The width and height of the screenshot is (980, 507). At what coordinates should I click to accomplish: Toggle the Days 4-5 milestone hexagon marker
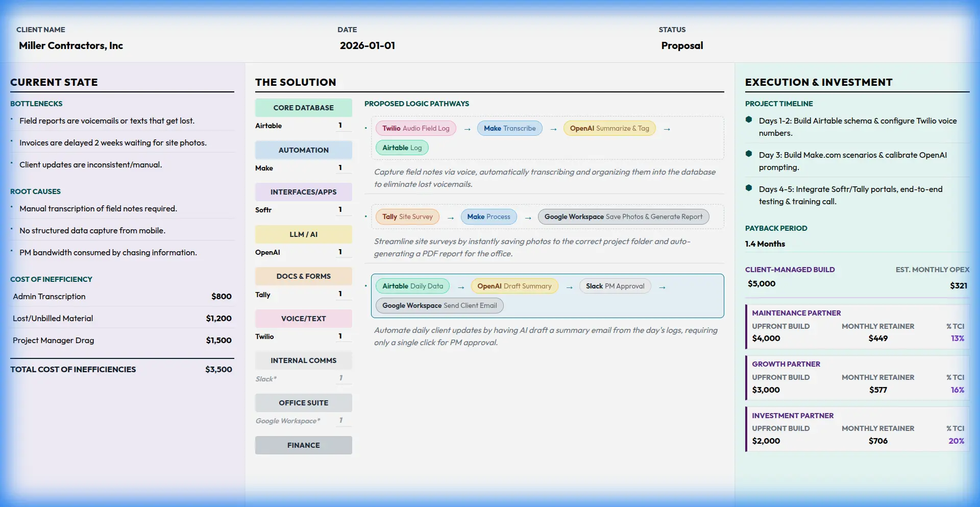(x=748, y=188)
